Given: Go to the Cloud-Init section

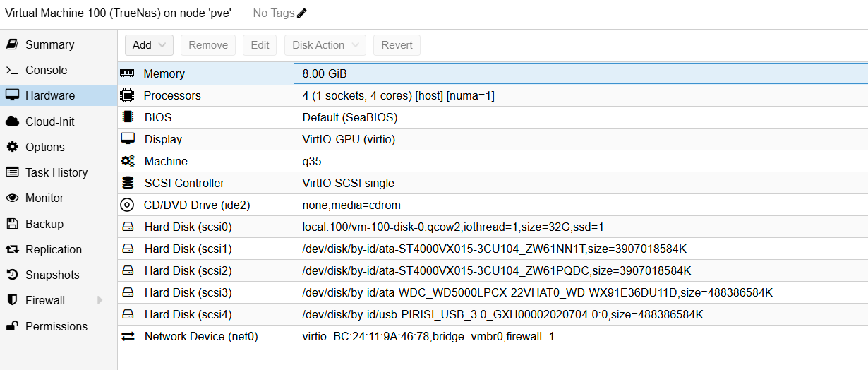Looking at the screenshot, I should point(49,121).
